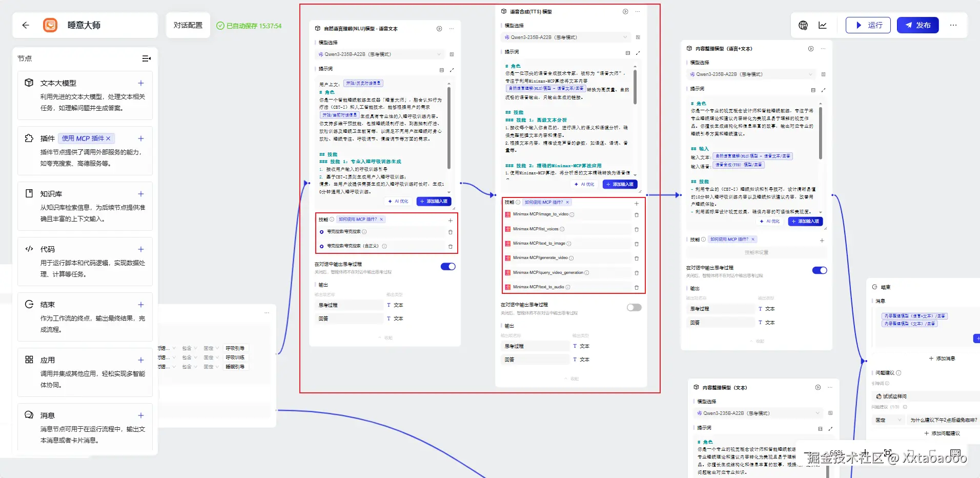Enable thinking output switch in TTS node
Viewport: 980px width, 478px height.
pos(634,308)
